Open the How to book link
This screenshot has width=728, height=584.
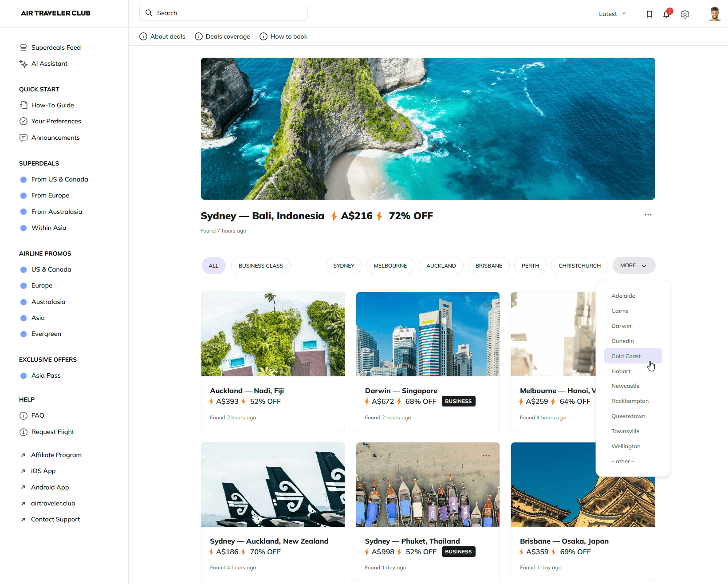click(x=288, y=36)
